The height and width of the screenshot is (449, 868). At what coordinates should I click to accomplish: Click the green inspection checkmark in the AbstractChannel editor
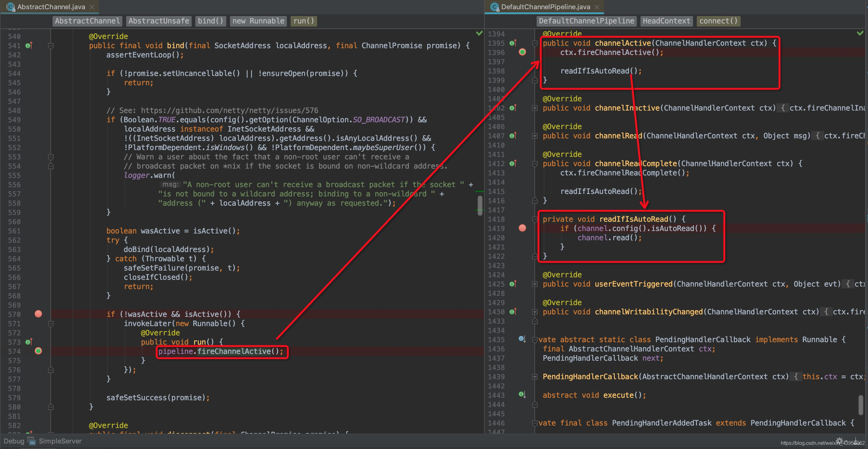pyautogui.click(x=479, y=33)
